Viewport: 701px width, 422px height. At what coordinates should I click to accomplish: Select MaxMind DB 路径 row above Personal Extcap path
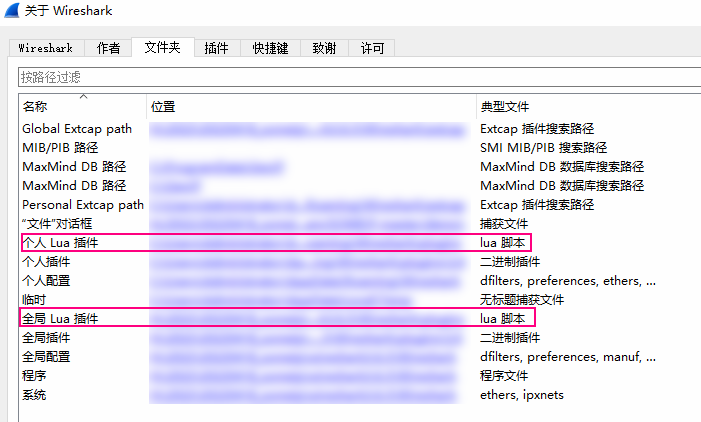click(x=359, y=186)
